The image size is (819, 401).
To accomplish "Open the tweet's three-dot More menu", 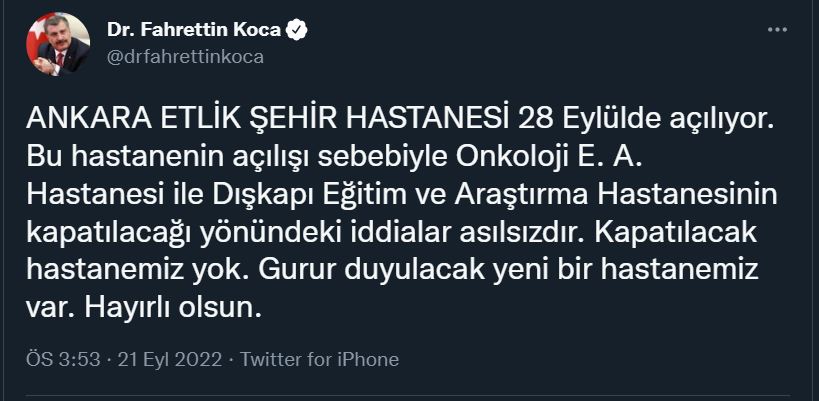I will click(777, 30).
